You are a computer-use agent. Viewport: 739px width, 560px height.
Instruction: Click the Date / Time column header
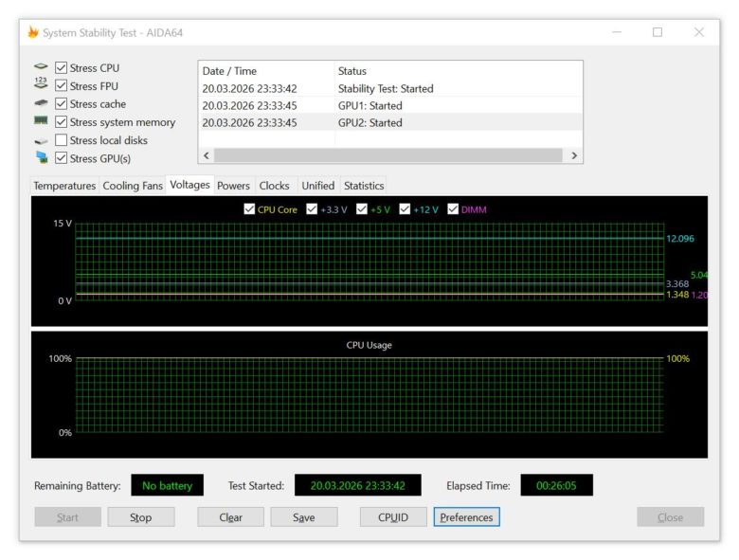point(266,71)
